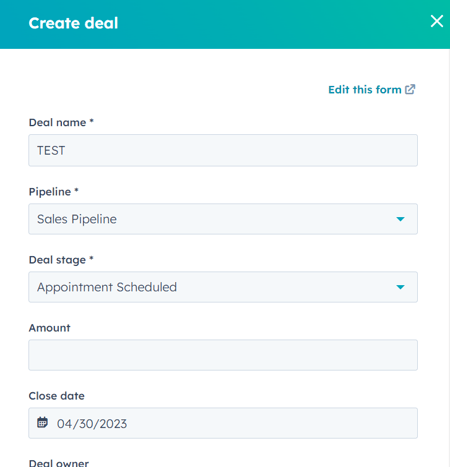Click the Deal stage label

(x=57, y=260)
